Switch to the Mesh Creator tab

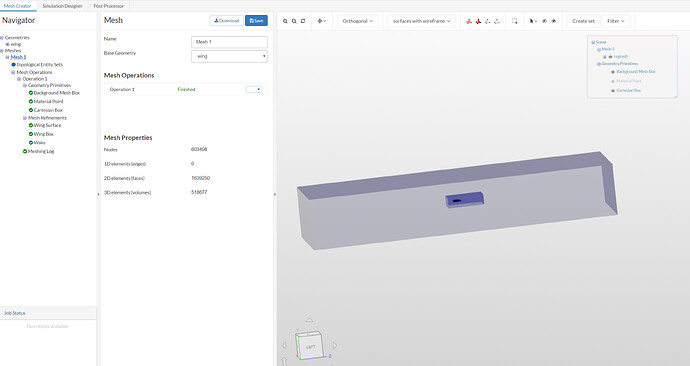click(18, 6)
